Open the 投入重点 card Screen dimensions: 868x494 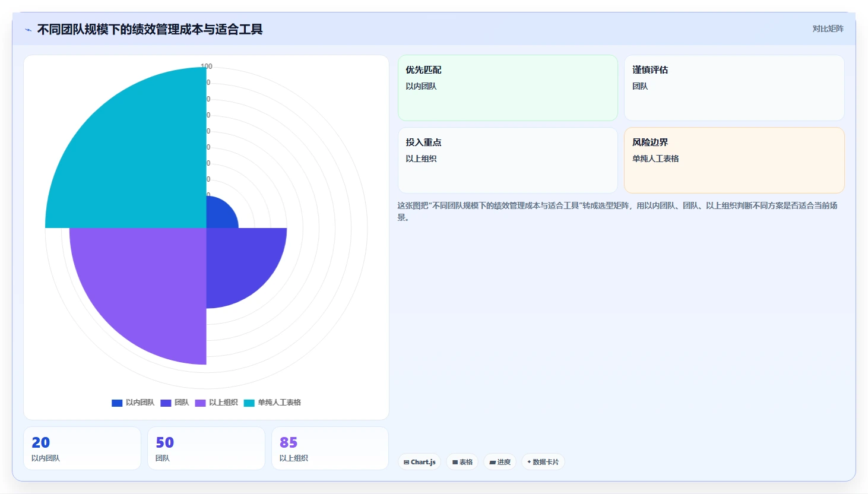click(x=508, y=160)
